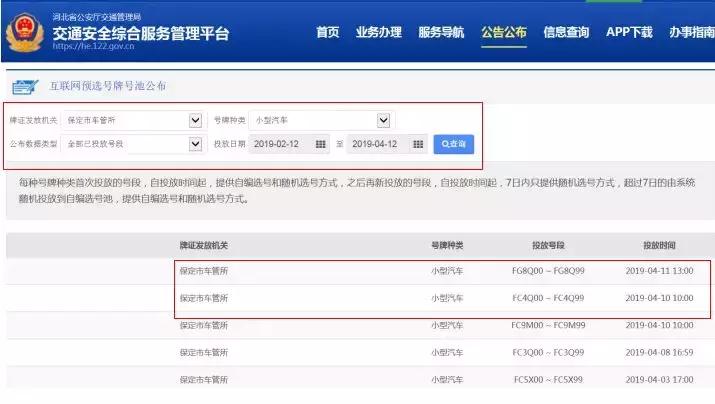Click 保定市车管所 in the FG8Q00 row
Screen dimensions: 715x404
[203, 271]
